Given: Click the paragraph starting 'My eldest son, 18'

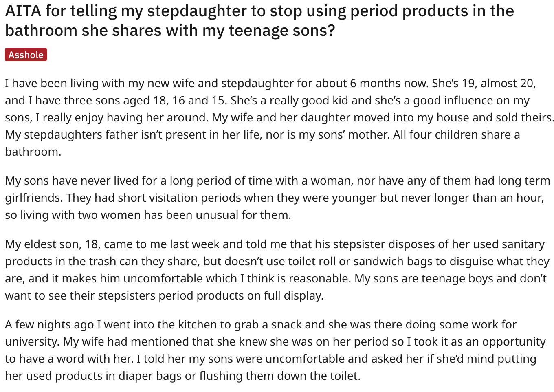Looking at the screenshot, I should (x=277, y=270).
